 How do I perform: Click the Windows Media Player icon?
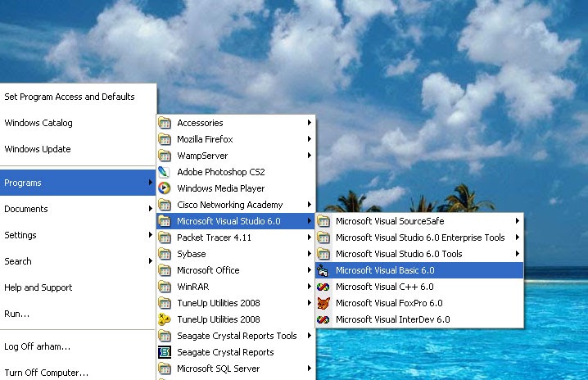point(165,188)
